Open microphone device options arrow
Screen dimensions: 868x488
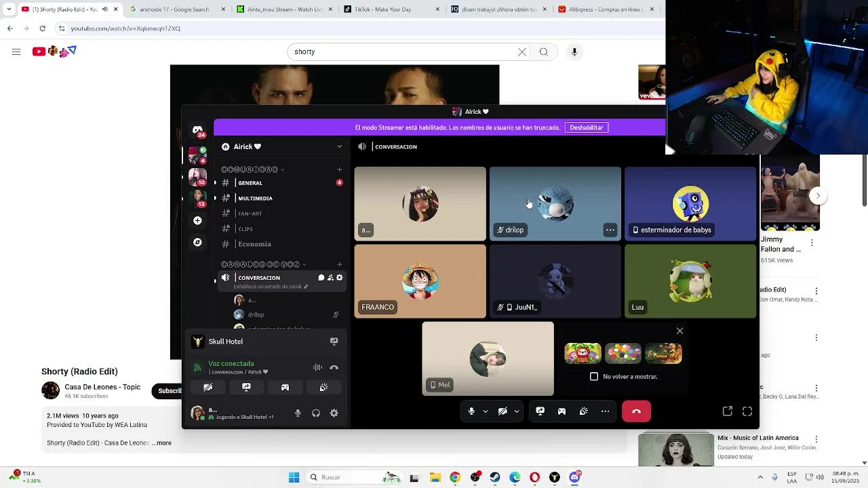tap(485, 411)
